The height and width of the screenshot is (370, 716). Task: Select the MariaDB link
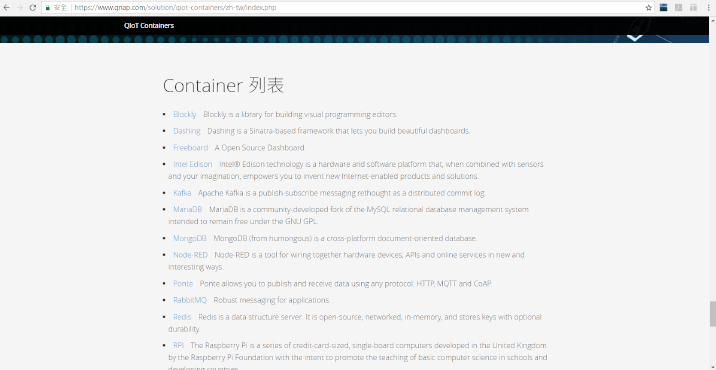(188, 209)
